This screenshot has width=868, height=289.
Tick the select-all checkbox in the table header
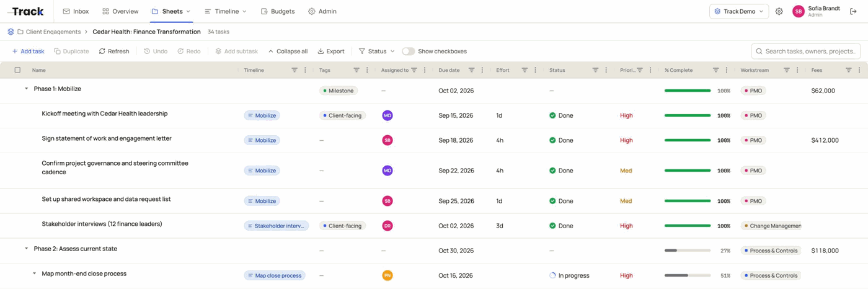tap(17, 70)
